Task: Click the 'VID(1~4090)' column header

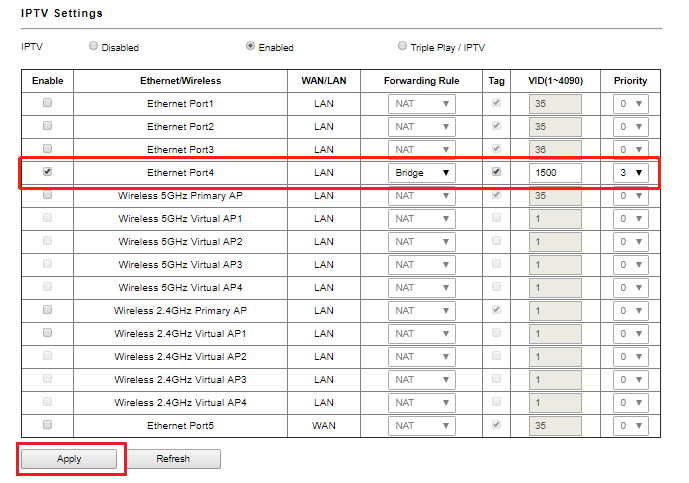Action: (555, 81)
